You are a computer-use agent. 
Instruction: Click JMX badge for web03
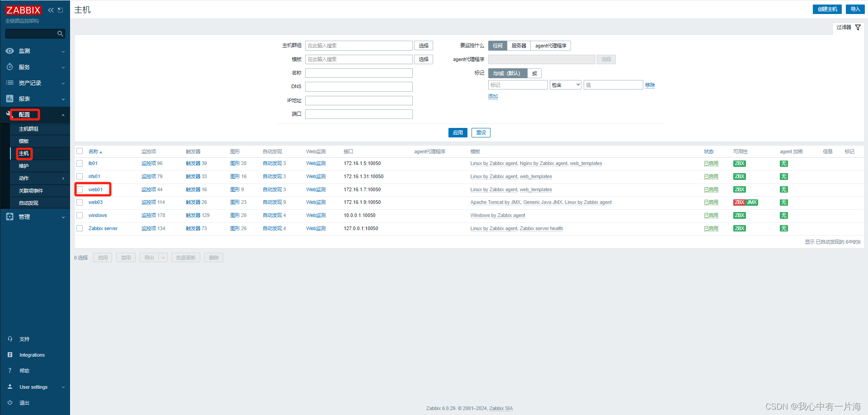(752, 203)
